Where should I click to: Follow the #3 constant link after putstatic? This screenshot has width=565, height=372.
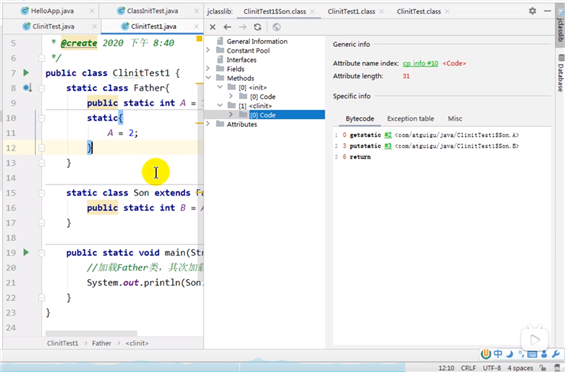(x=388, y=146)
